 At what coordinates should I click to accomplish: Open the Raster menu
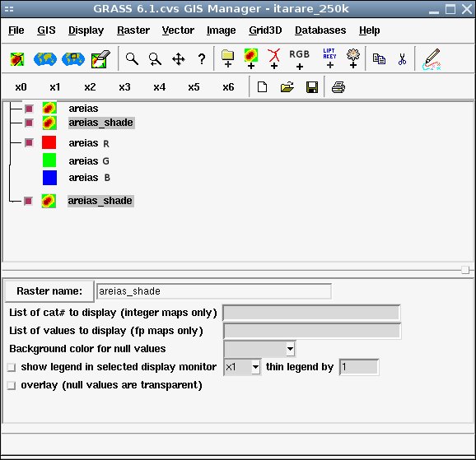coord(133,30)
